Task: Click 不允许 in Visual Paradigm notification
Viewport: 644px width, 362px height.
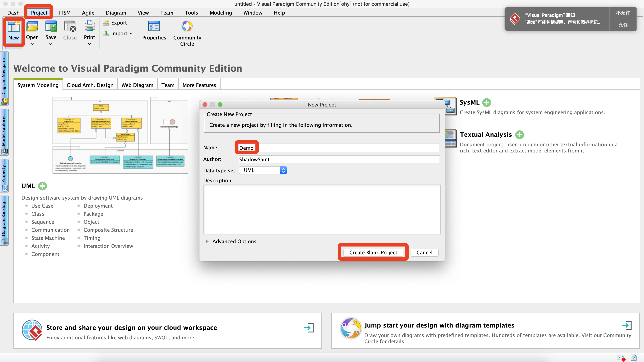Action: point(623,13)
